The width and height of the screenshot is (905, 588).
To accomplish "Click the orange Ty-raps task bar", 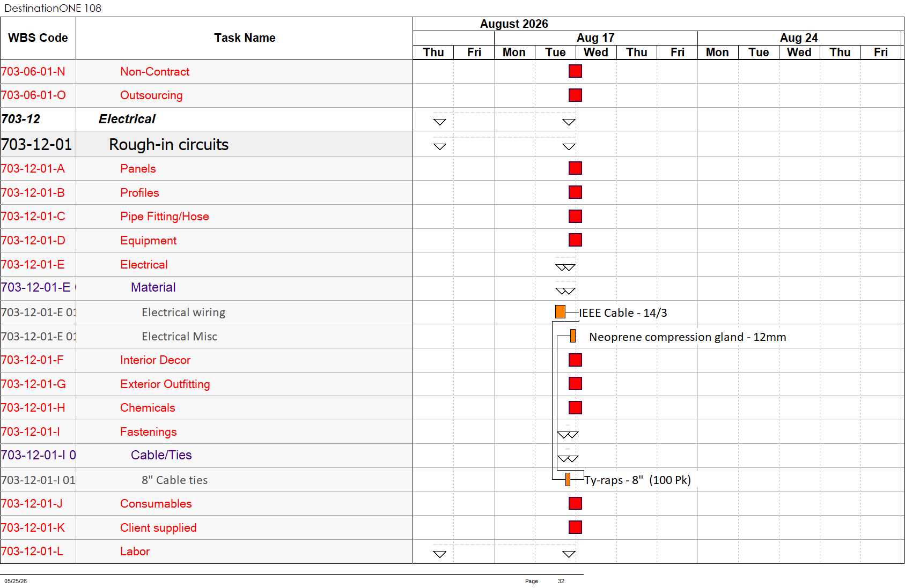I will point(568,480).
